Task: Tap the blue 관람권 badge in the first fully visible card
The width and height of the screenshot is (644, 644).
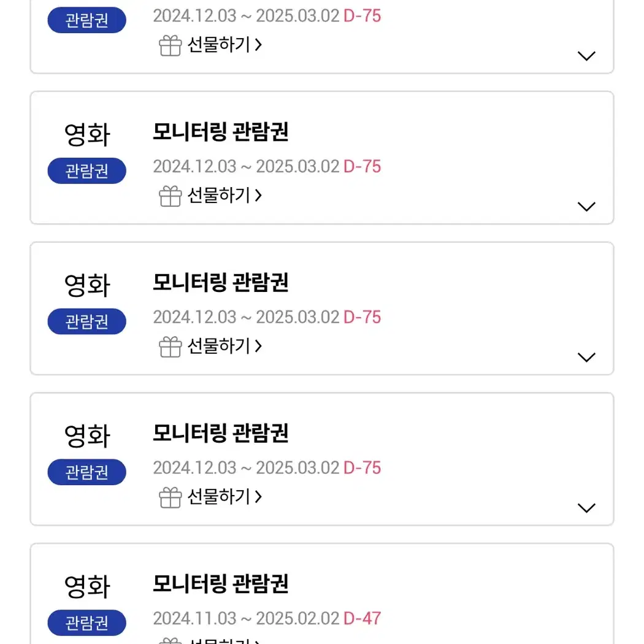Action: [86, 171]
